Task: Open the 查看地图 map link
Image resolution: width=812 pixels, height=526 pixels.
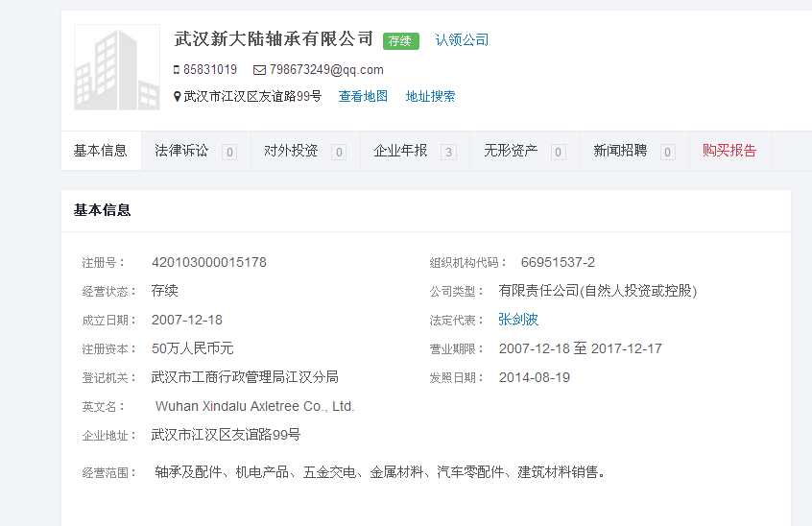Action: (363, 97)
